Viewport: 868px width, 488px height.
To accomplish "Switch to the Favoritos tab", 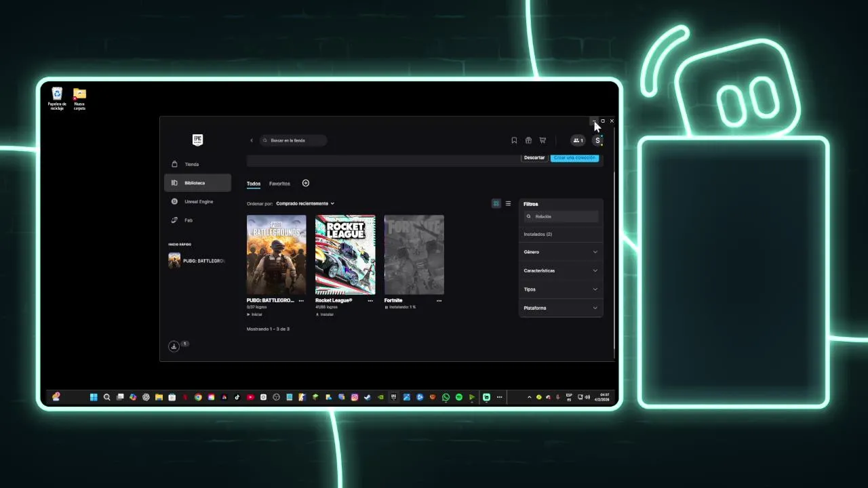I will (x=279, y=184).
